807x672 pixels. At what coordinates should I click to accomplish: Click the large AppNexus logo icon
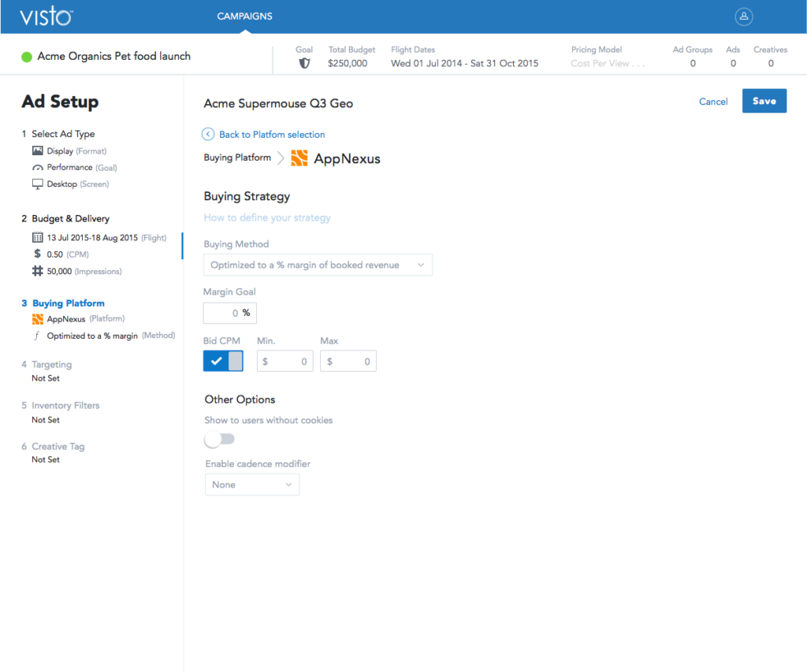pyautogui.click(x=299, y=158)
